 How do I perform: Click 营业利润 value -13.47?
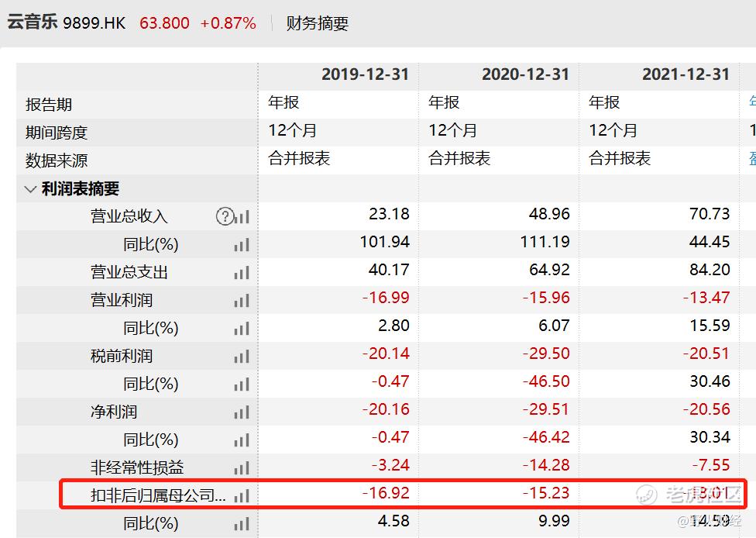pos(706,298)
